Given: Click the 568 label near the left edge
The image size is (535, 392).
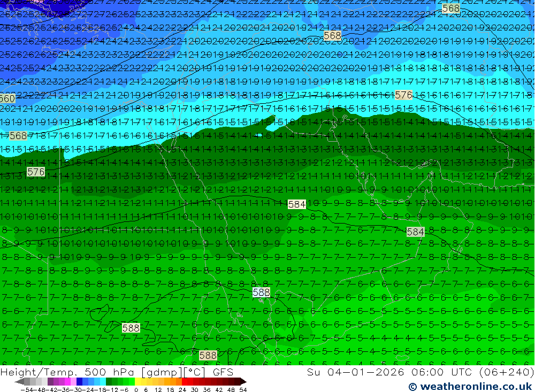Looking at the screenshot, I should [18, 136].
